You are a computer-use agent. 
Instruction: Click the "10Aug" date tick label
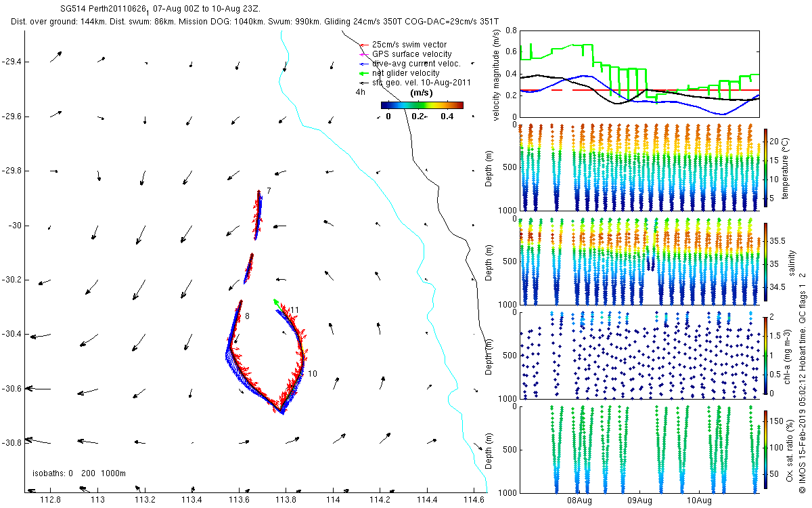[699, 501]
